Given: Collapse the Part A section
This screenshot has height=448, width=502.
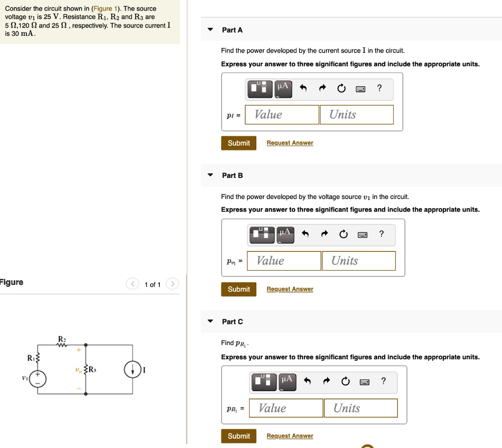Looking at the screenshot, I should [x=210, y=29].
